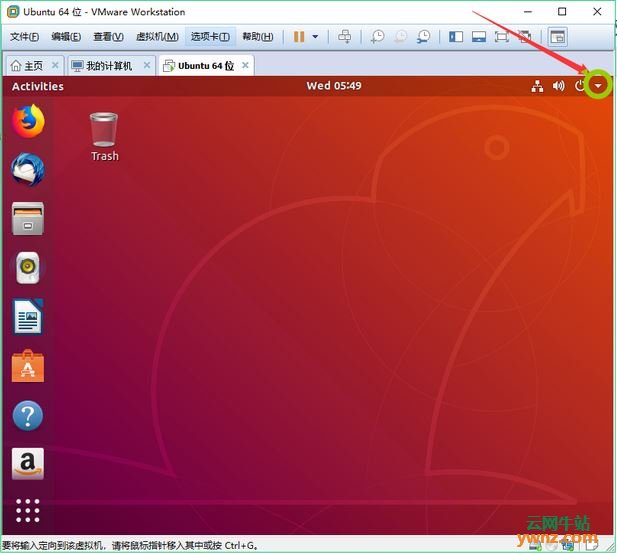This screenshot has height=553, width=617.
Task: Switch to the 我的计算机 tab
Action: pos(108,66)
